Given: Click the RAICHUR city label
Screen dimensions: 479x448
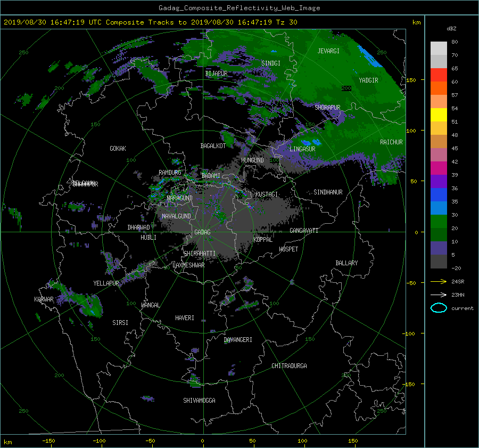Looking at the screenshot, I should tap(391, 142).
